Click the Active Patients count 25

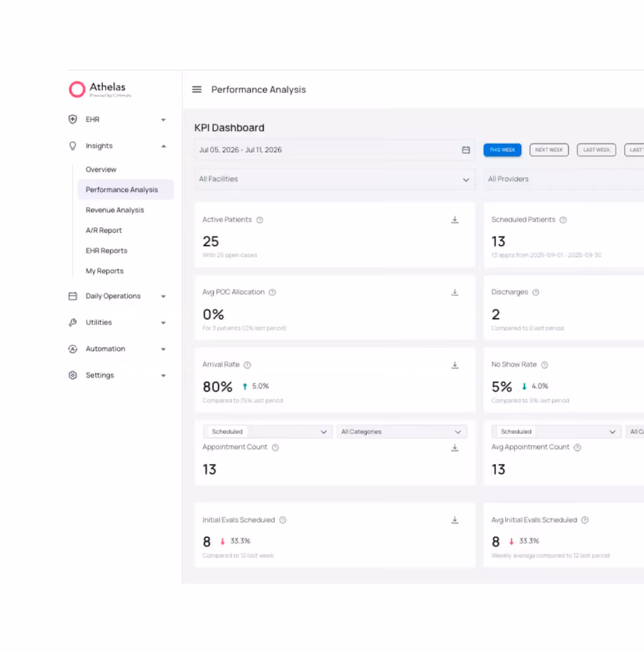click(x=210, y=242)
